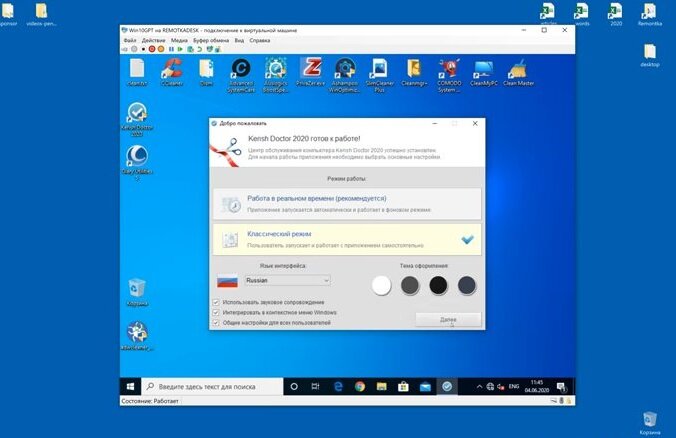Click the VM network tray icon
The image size is (676, 438).
pyautogui.click(x=490, y=387)
